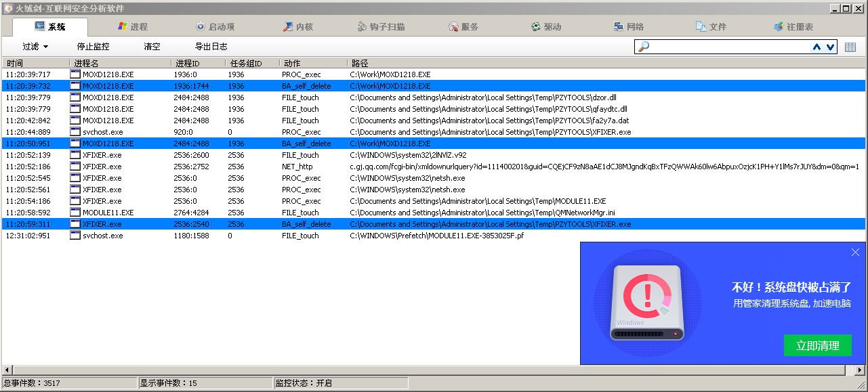Viewport: 868px width, 392px height.
Task: Click the time cell 11:20:50:951
Action: click(x=28, y=144)
